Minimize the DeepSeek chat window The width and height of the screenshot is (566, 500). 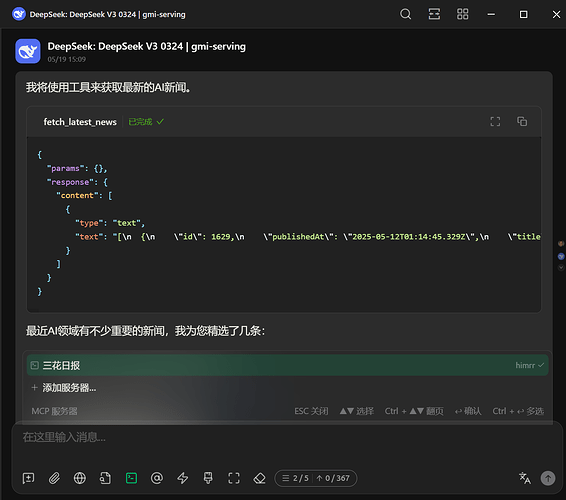click(x=491, y=14)
